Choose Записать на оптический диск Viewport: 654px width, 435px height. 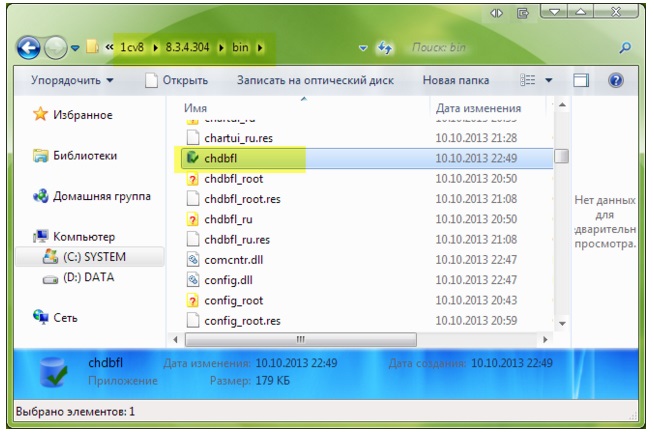click(315, 80)
